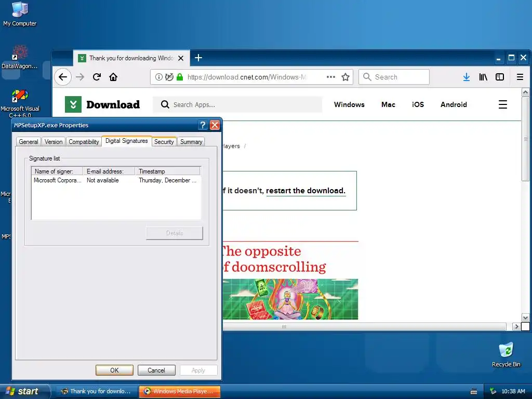Image resolution: width=532 pixels, height=399 pixels.
Task: Switch to the General tab
Action: click(x=29, y=142)
